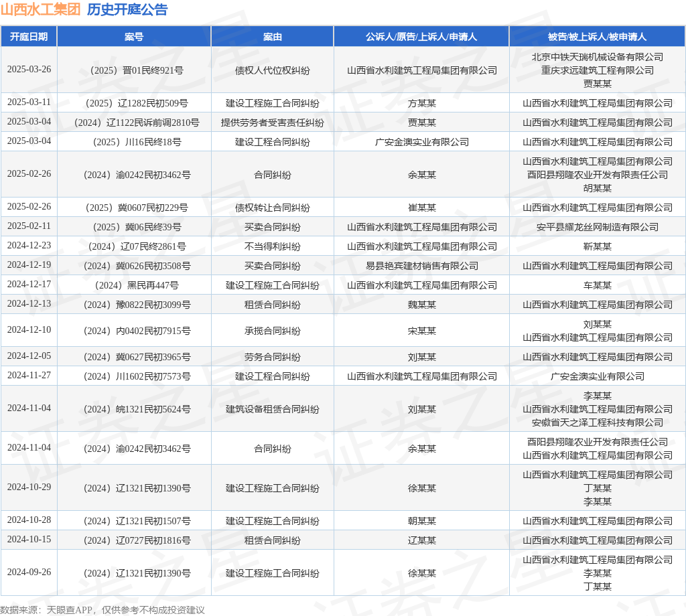686x616 pixels.
Task: Click date cell 2024-12-23
Action: (x=29, y=246)
